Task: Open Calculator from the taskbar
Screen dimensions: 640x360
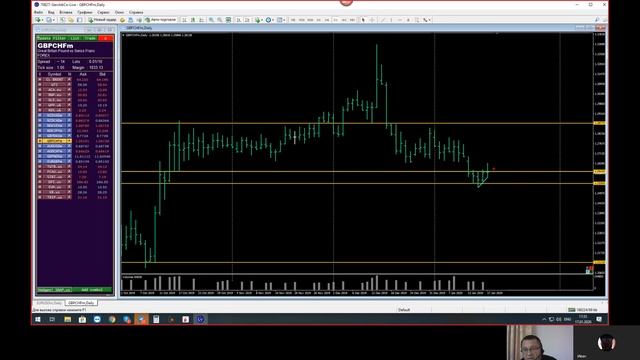Action: (156, 319)
